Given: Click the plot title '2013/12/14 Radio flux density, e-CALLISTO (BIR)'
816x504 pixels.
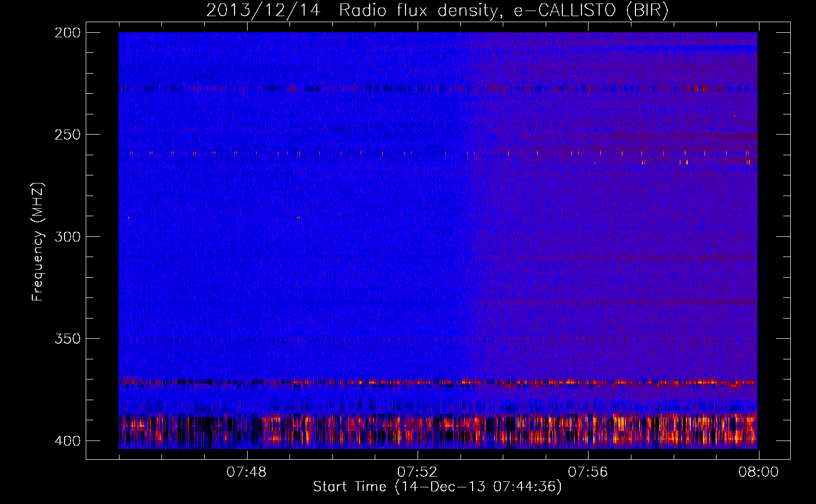Looking at the screenshot, I should [437, 10].
